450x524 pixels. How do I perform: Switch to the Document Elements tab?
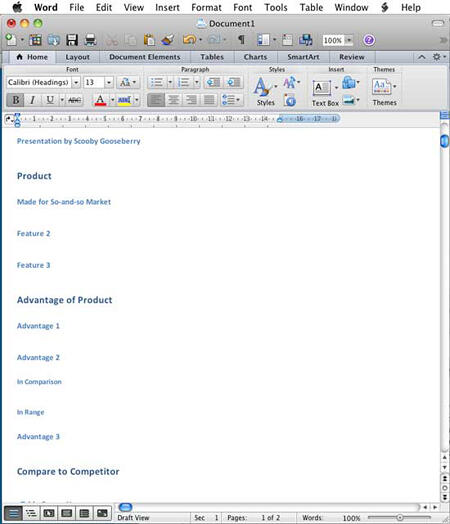[145, 57]
